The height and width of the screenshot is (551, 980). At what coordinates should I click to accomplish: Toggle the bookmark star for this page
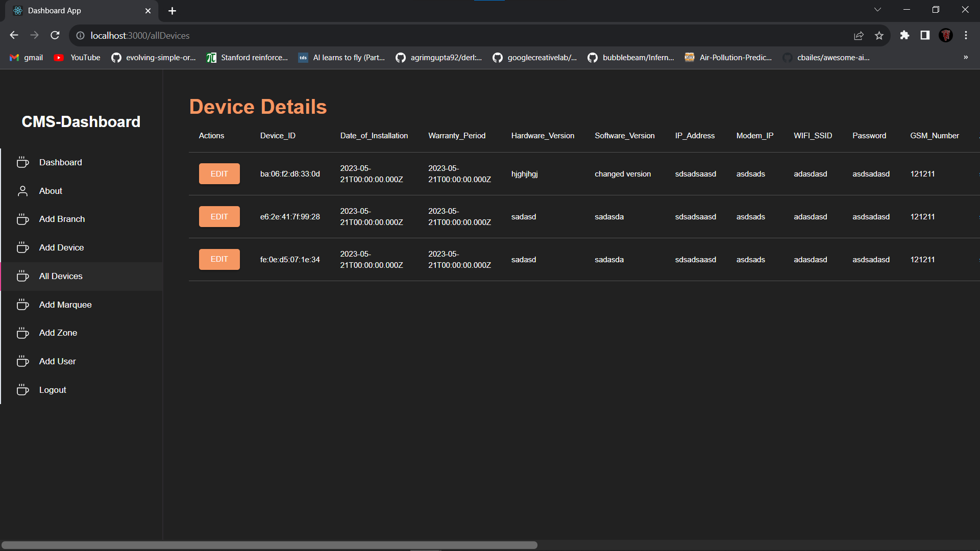879,36
